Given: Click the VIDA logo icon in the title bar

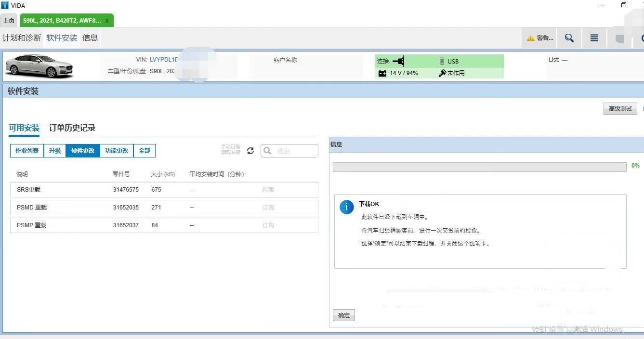Looking at the screenshot, I should [5, 5].
